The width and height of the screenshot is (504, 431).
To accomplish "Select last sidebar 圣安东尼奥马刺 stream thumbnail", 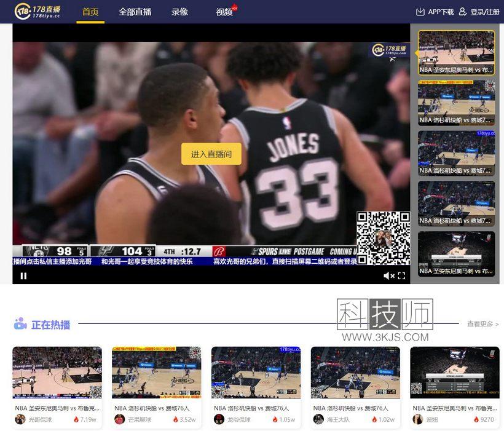I will point(456,254).
